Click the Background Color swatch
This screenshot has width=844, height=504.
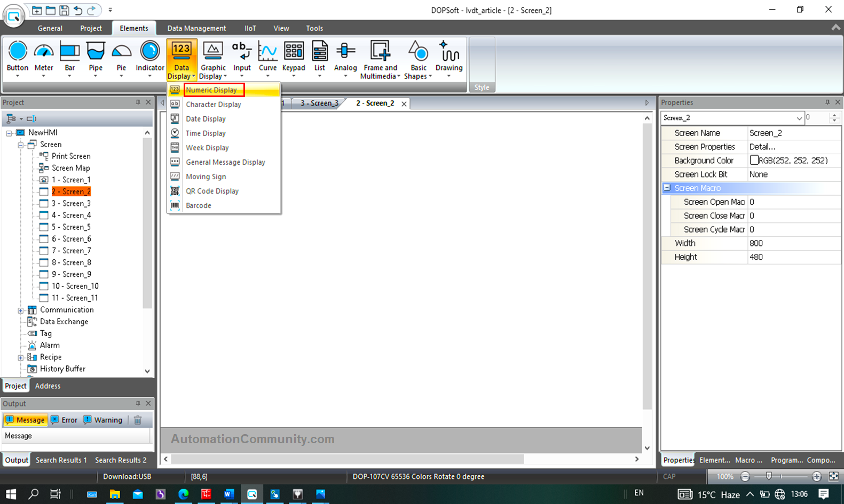pyautogui.click(x=754, y=160)
